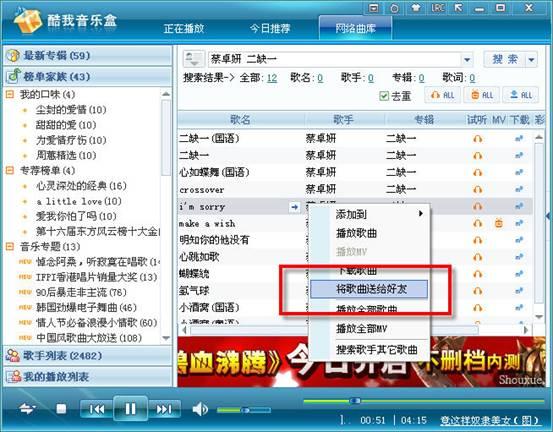Open the search history dropdown arrow
Image resolution: width=553 pixels, height=432 pixels.
point(467,60)
